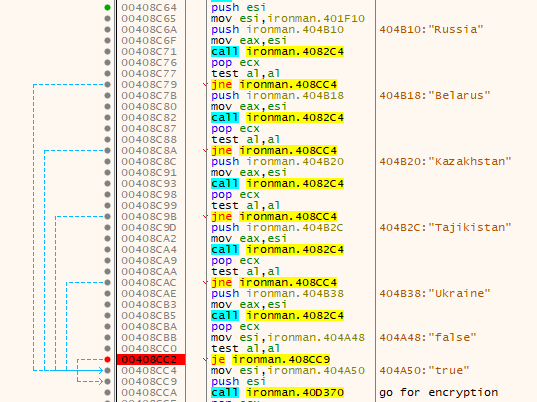The width and height of the screenshot is (537, 402).
Task: Click the jump arrow icon at 00408C9B
Action: [x=205, y=217]
